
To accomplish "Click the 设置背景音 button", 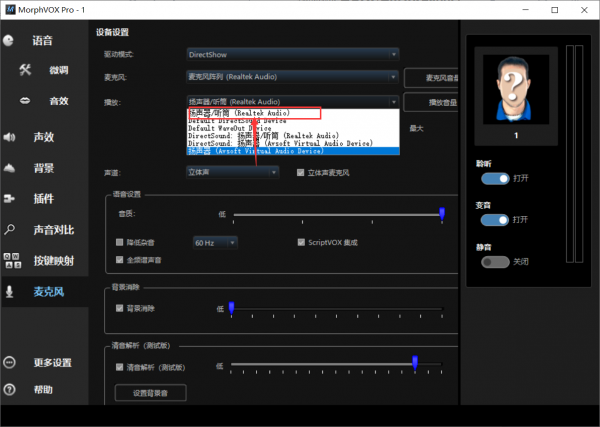I will point(150,393).
